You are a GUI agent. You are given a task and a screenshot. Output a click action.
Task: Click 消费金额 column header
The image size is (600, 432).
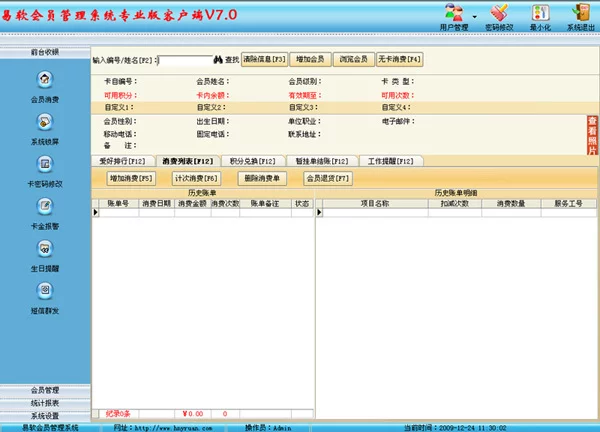coord(192,204)
